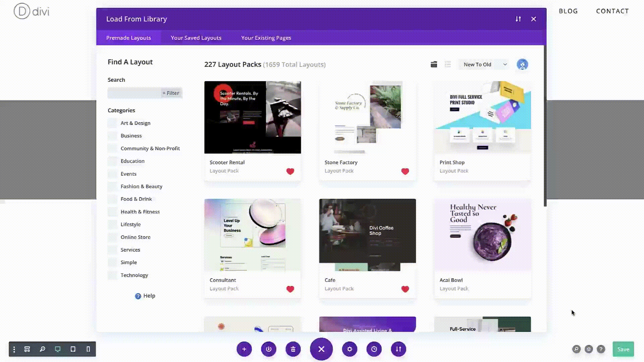Check the Food & Drink category
Viewport: 644px width, 362px height.
[113, 199]
